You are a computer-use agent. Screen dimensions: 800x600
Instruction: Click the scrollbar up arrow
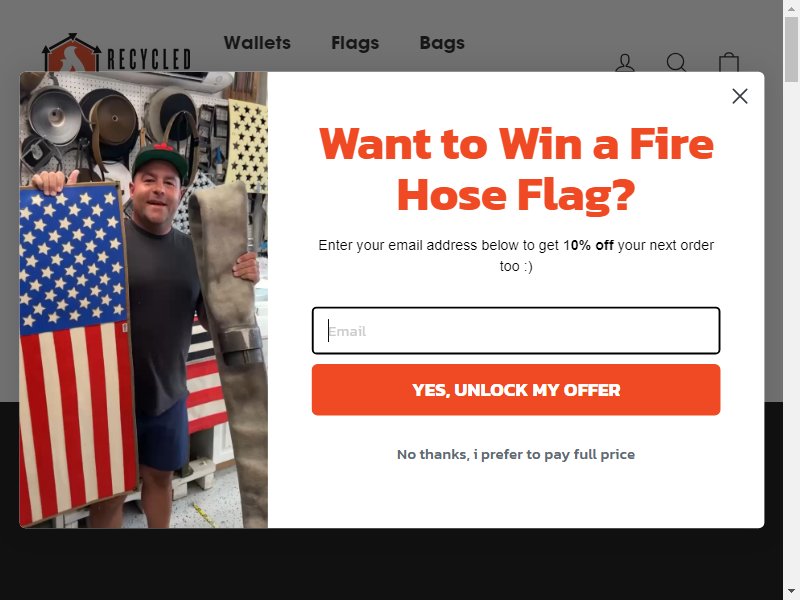[x=791, y=8]
